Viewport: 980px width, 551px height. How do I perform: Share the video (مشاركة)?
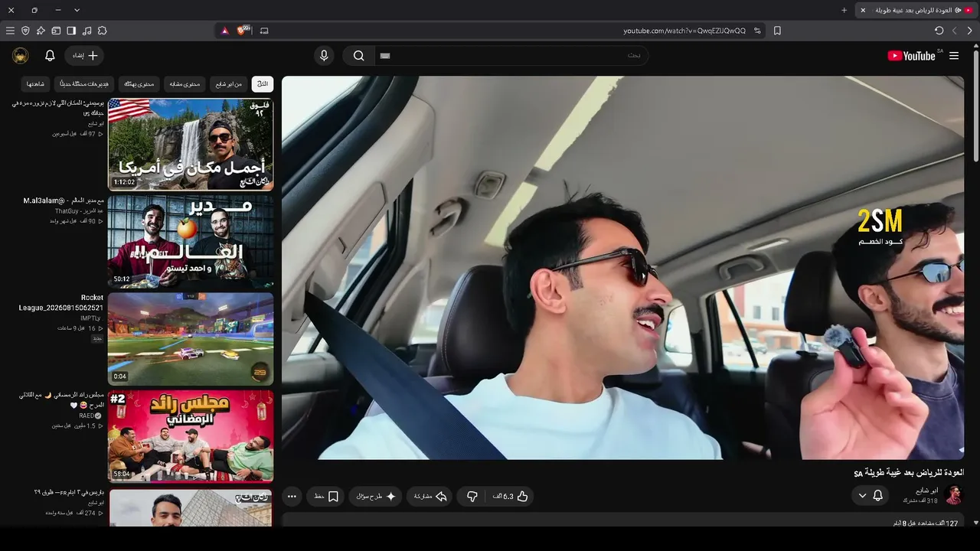coord(430,497)
